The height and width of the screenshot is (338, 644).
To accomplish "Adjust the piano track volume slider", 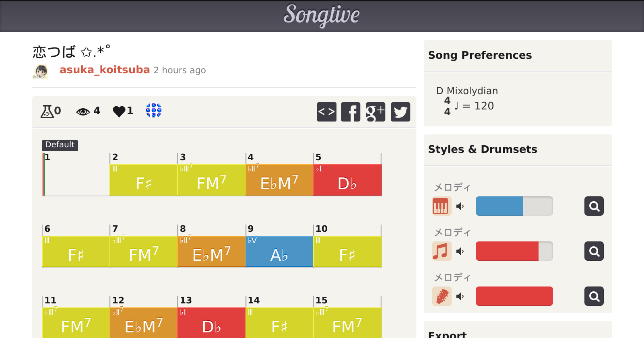I will point(514,206).
